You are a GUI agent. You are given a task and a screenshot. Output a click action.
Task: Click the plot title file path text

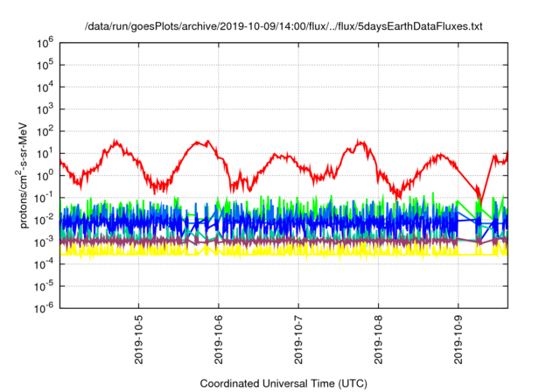pyautogui.click(x=283, y=26)
